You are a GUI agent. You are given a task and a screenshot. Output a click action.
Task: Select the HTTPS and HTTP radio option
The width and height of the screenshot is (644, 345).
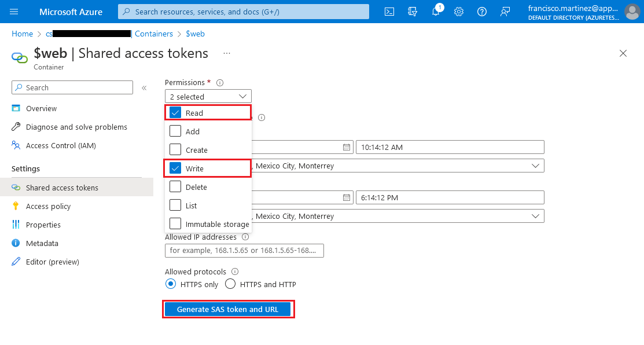(x=230, y=284)
